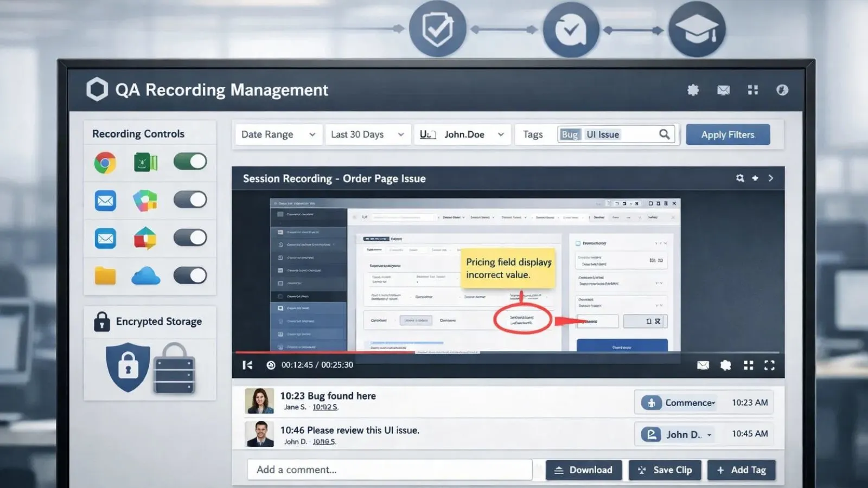Open the apps grid icon in header
Screen dimensions: 868x488
(x=752, y=90)
